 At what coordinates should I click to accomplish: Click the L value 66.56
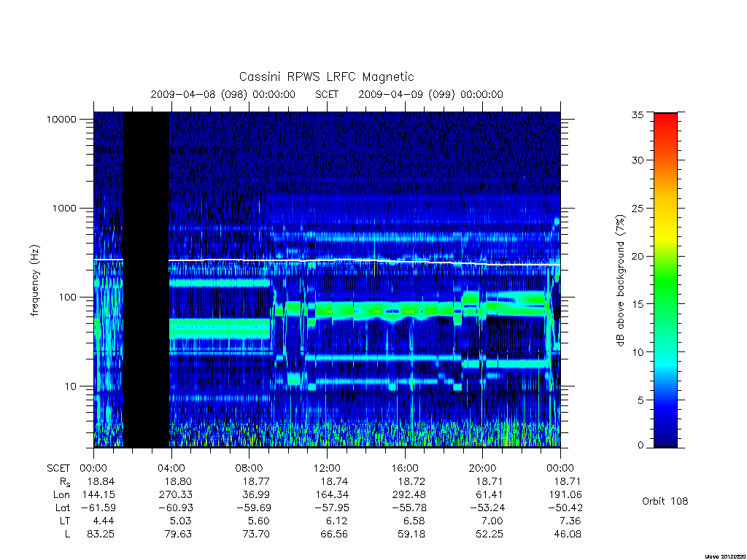(x=334, y=534)
